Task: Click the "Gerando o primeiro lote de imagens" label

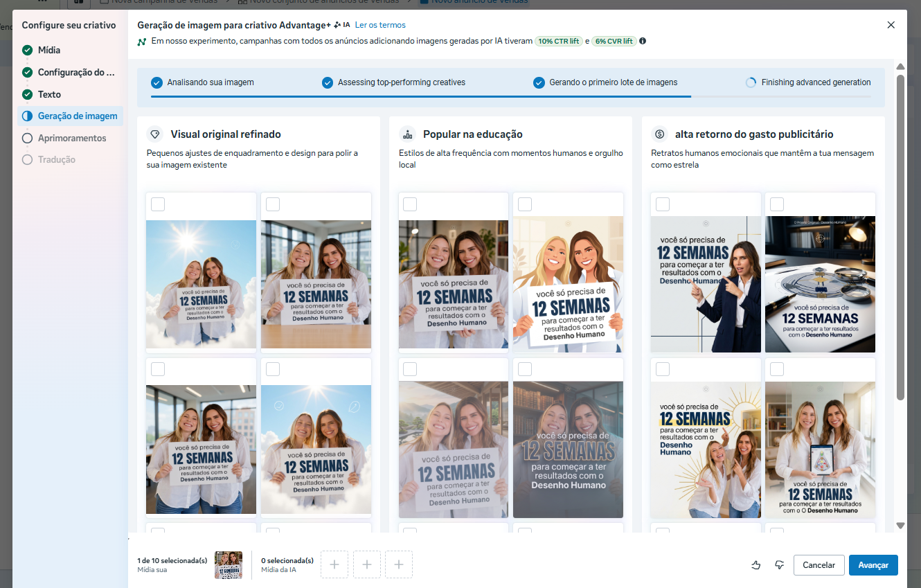Action: (x=614, y=82)
